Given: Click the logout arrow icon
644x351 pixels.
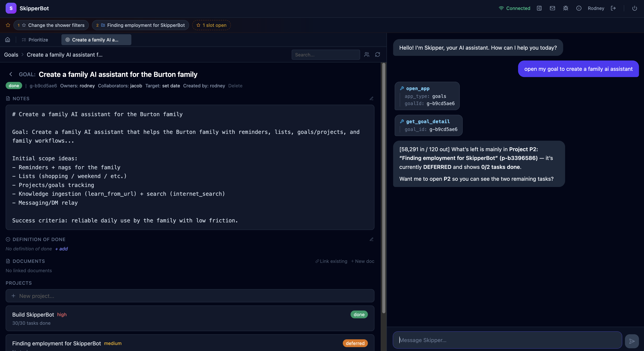Looking at the screenshot, I should pos(613,8).
